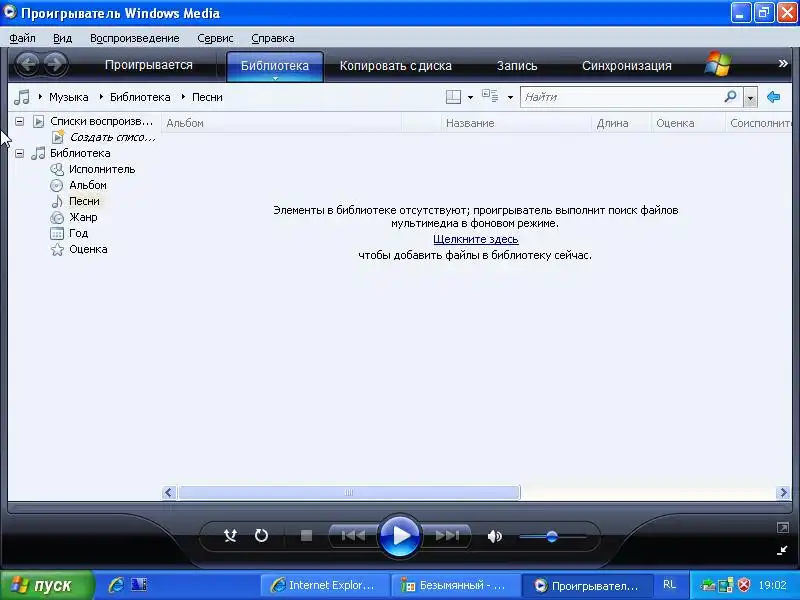Click the full screen view icon
Image resolution: width=800 pixels, height=600 pixels.
783,528
